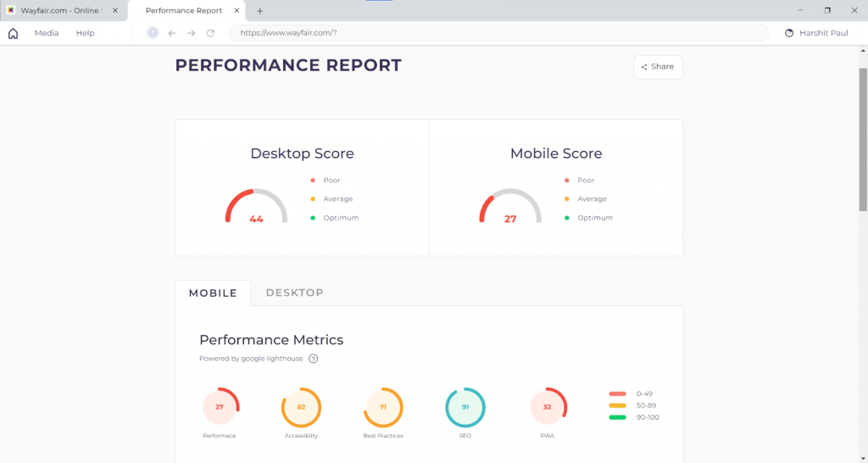Screen dimensions: 868x463
Task: Click the Desktop Score gauge showing 44
Action: pyautogui.click(x=256, y=206)
